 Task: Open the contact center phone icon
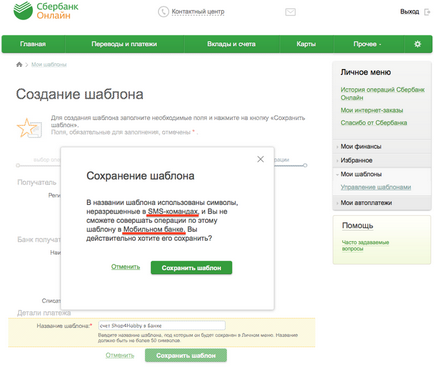pyautogui.click(x=163, y=12)
